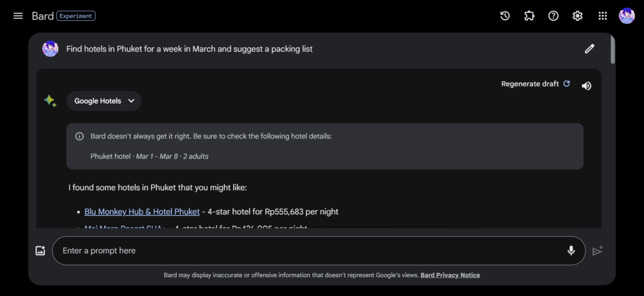Click Regenerate draft
Screen dimensions: 644x296
coord(535,84)
